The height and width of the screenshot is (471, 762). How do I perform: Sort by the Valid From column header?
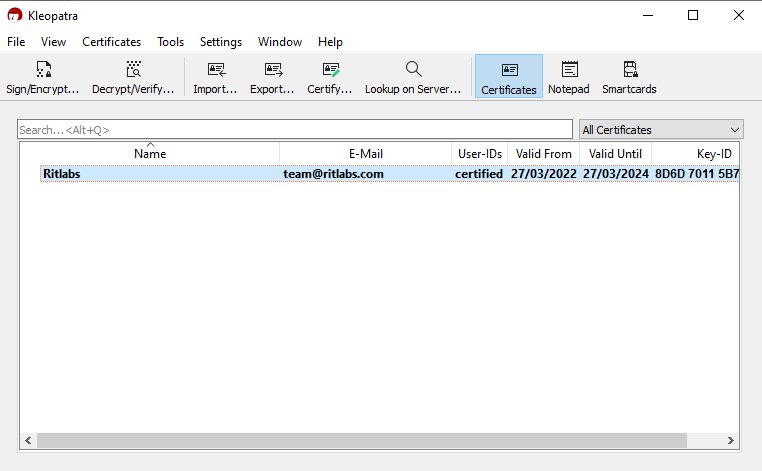click(x=543, y=154)
